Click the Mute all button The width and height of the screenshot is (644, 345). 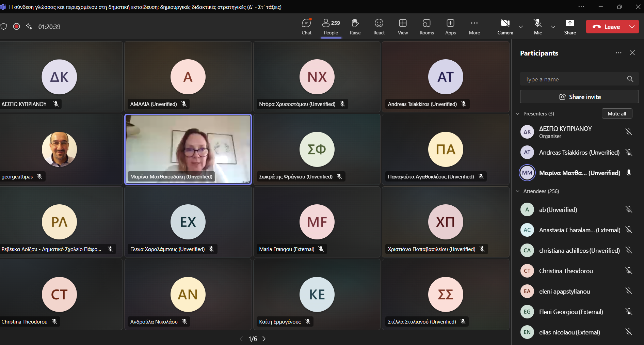[617, 114]
